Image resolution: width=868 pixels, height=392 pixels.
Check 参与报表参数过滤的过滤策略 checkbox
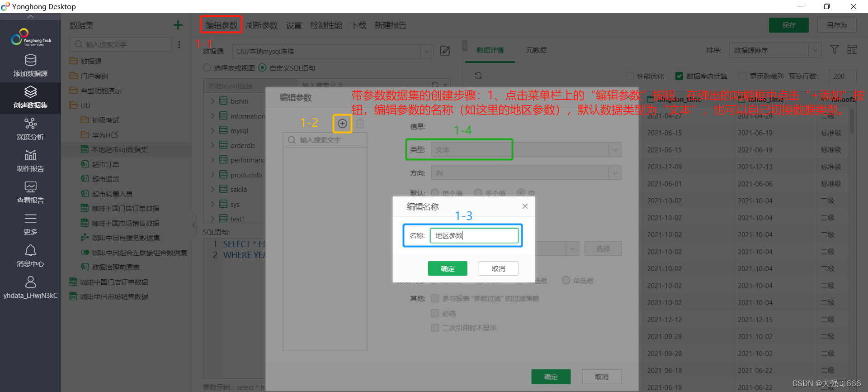[x=435, y=298]
